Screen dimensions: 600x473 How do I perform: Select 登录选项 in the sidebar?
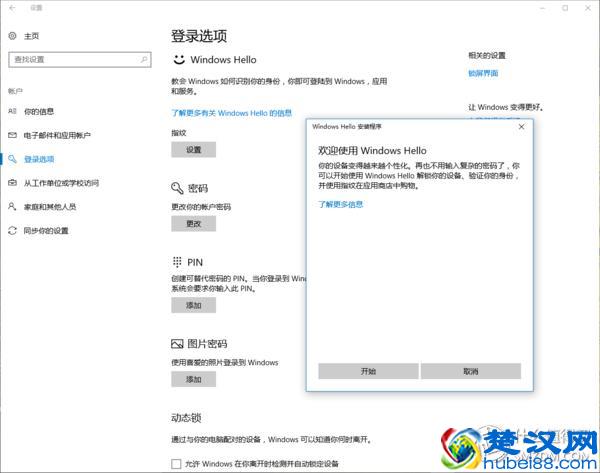[x=39, y=159]
